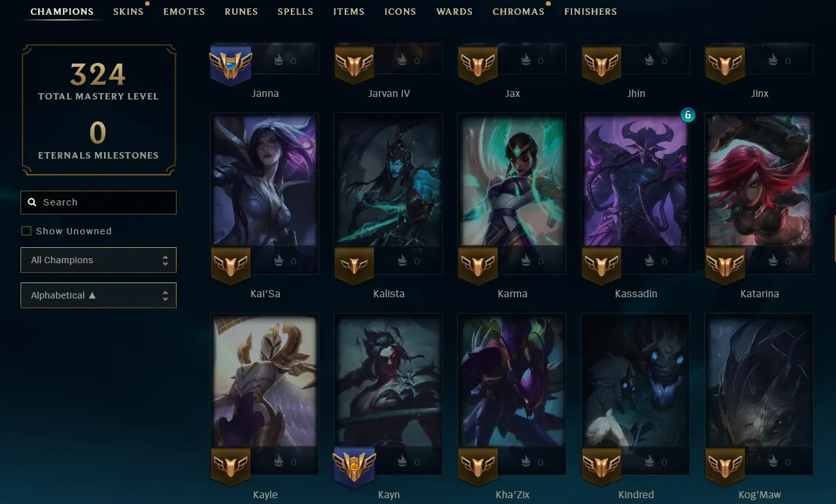Open the Finishers tab
Image resolution: width=836 pixels, height=504 pixels.
591,12
